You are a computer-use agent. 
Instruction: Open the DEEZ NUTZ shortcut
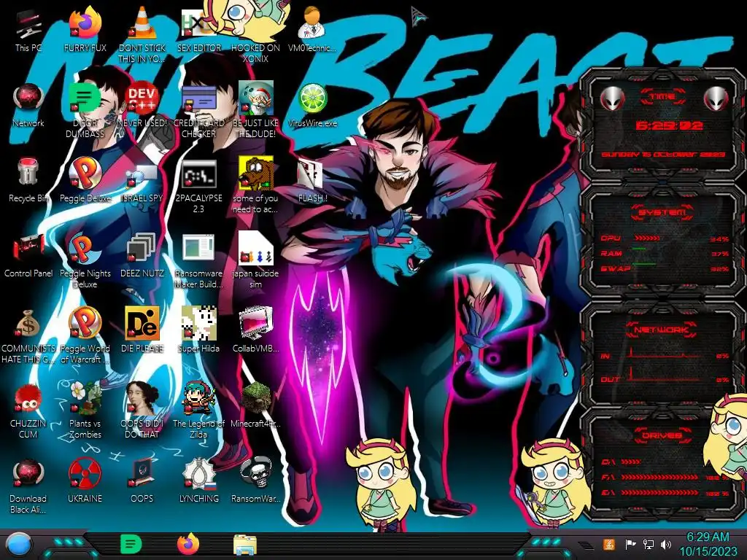point(142,255)
